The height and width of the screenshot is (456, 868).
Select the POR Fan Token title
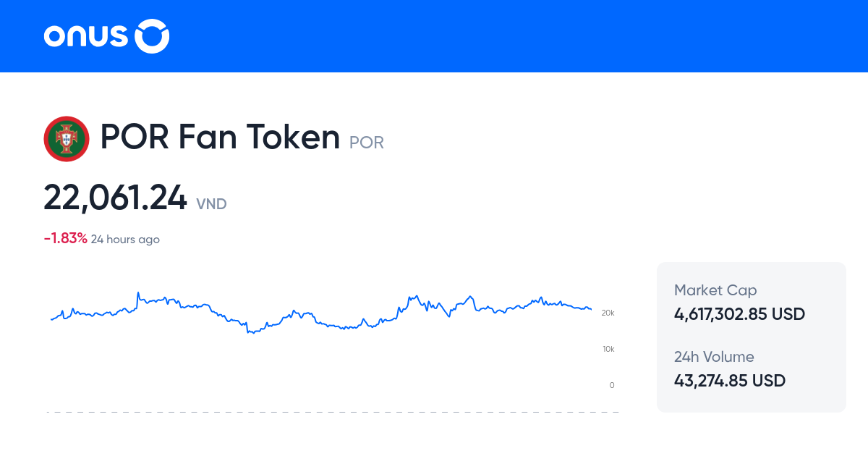click(220, 137)
